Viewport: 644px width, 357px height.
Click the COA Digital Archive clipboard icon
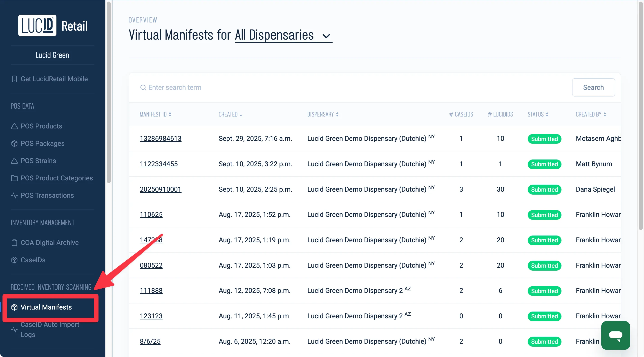[x=14, y=243]
